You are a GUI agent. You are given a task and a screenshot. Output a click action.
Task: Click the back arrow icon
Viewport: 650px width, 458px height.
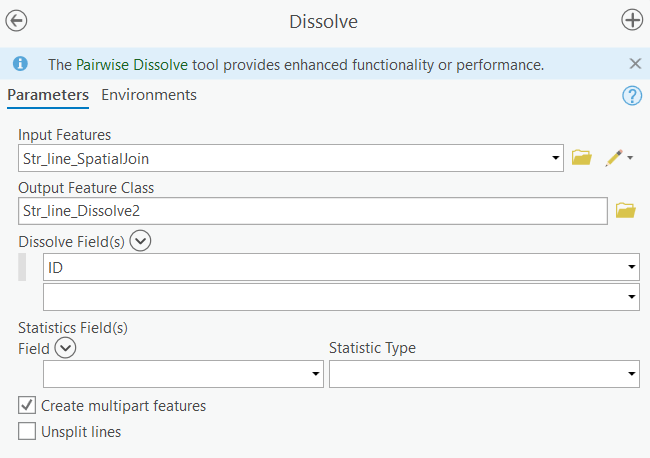[17, 21]
